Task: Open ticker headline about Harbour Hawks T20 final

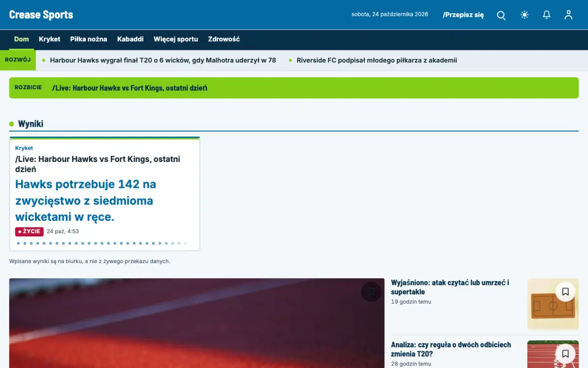Action: [x=163, y=60]
